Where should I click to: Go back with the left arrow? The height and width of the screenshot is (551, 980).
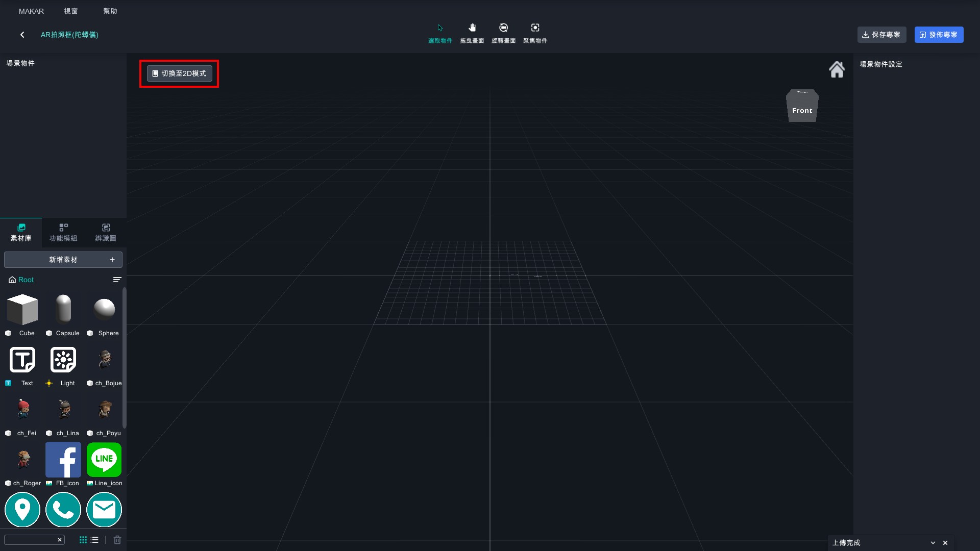pyautogui.click(x=22, y=35)
